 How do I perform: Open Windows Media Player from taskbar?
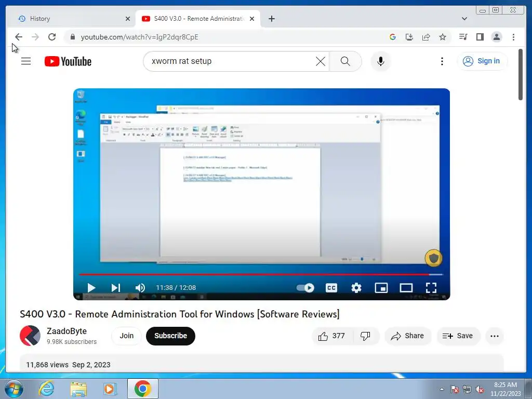tap(110, 389)
